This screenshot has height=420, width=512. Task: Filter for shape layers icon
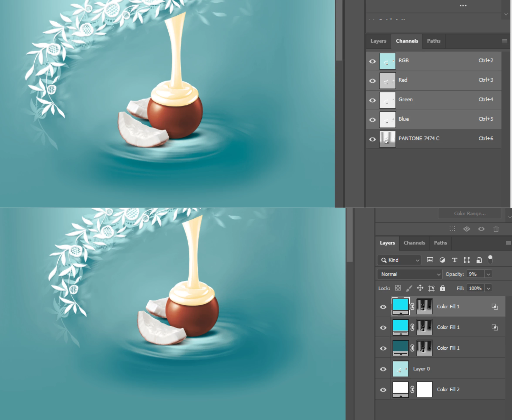(x=466, y=260)
